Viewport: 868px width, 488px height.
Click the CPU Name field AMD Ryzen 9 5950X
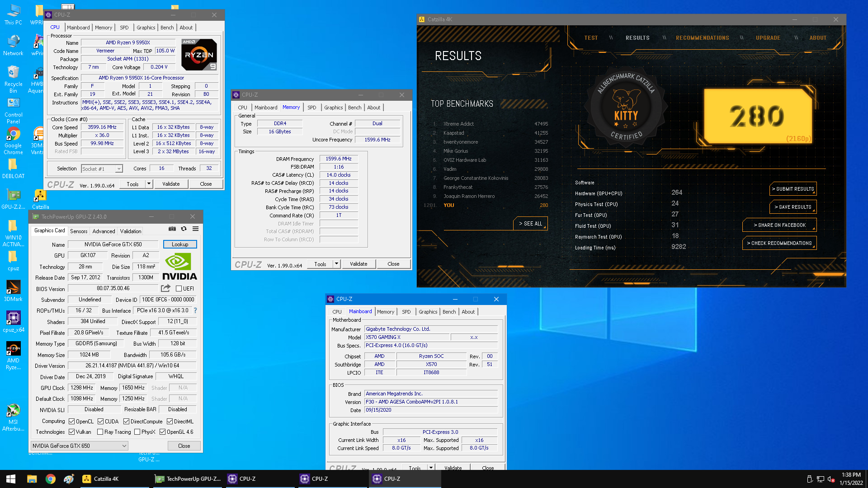pyautogui.click(x=128, y=42)
